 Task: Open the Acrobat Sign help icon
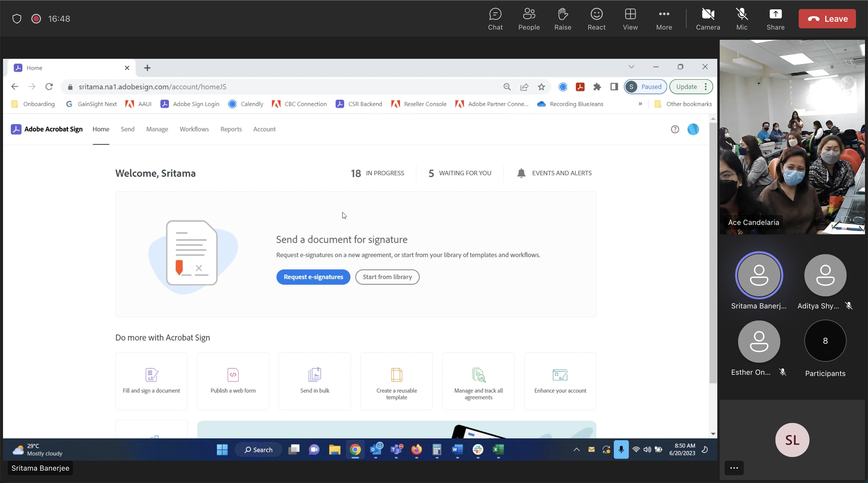675,129
